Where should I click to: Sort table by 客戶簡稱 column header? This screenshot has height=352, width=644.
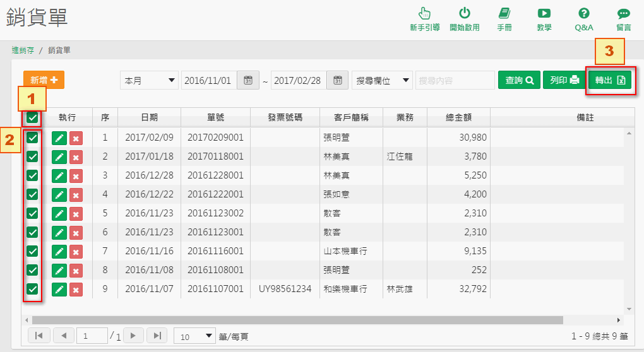click(351, 117)
